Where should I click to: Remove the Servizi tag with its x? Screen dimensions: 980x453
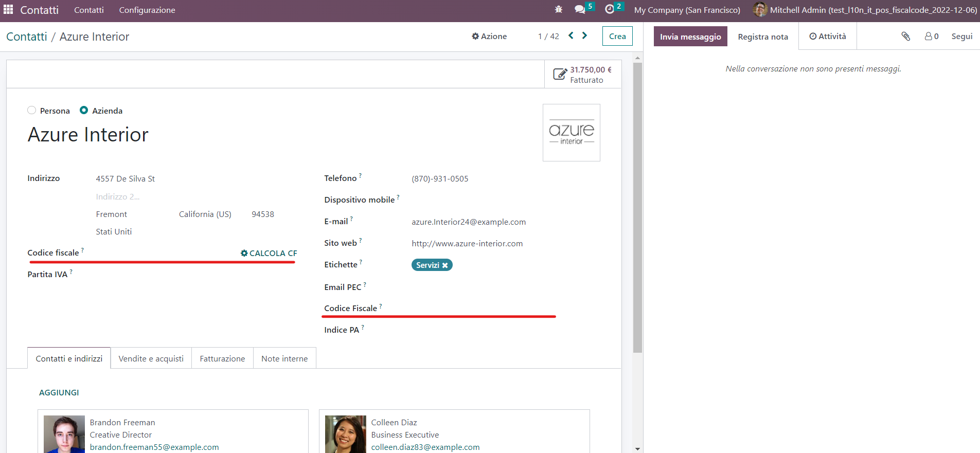click(445, 265)
